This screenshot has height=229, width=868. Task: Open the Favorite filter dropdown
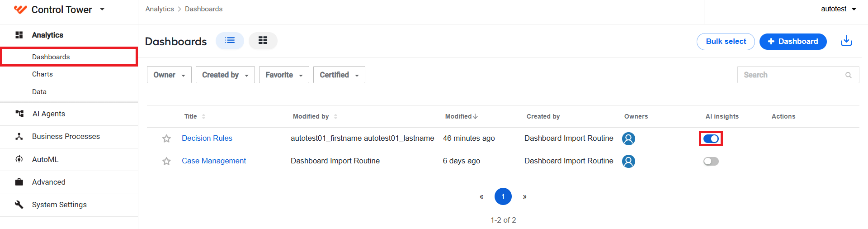284,75
